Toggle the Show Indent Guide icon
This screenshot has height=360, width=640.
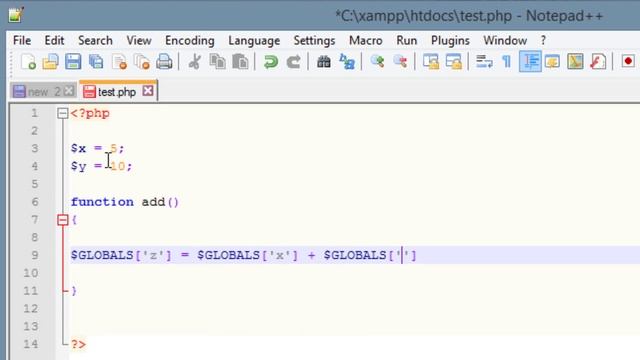(530, 62)
